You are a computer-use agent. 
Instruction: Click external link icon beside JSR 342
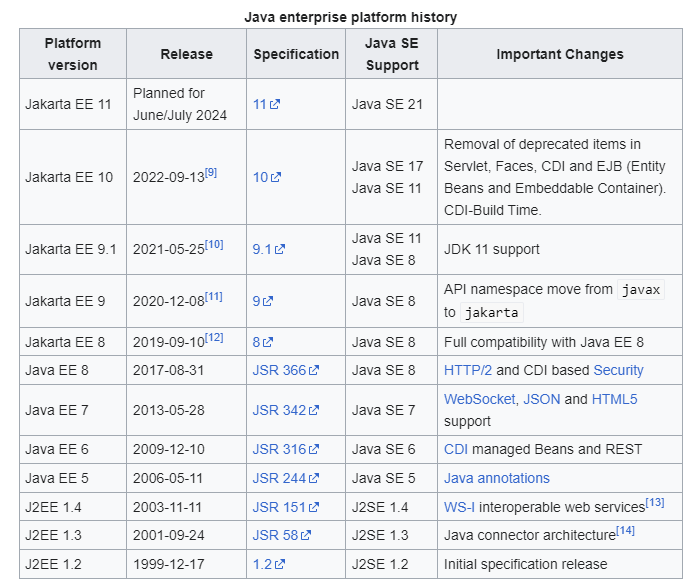coord(314,410)
